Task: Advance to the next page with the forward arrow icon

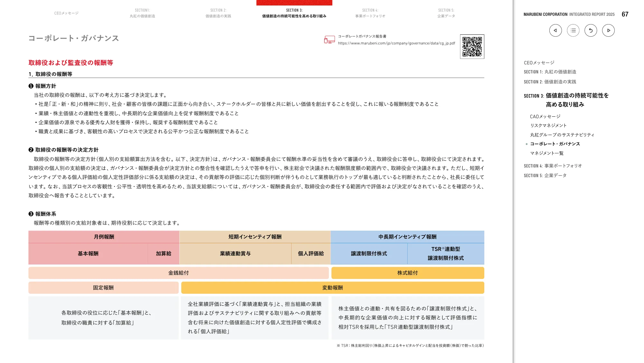Action: (608, 30)
